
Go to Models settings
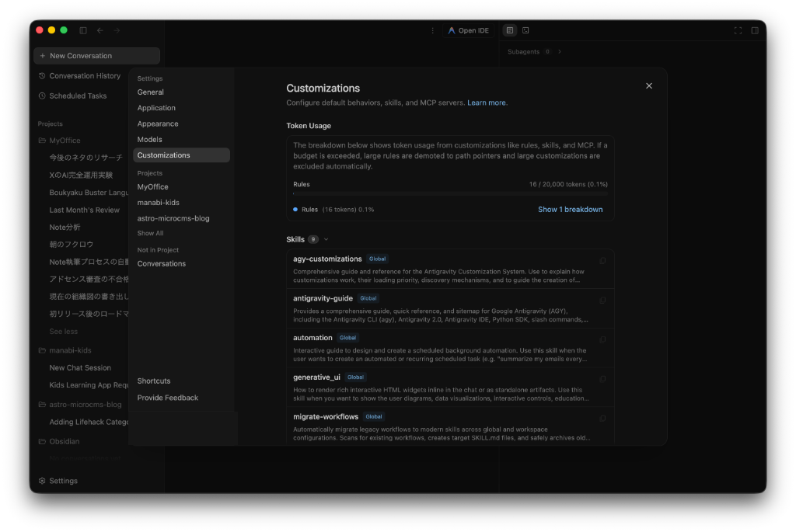pos(181,140)
